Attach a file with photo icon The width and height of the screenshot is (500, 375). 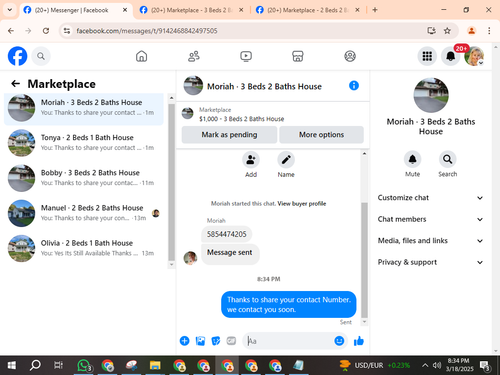(200, 341)
